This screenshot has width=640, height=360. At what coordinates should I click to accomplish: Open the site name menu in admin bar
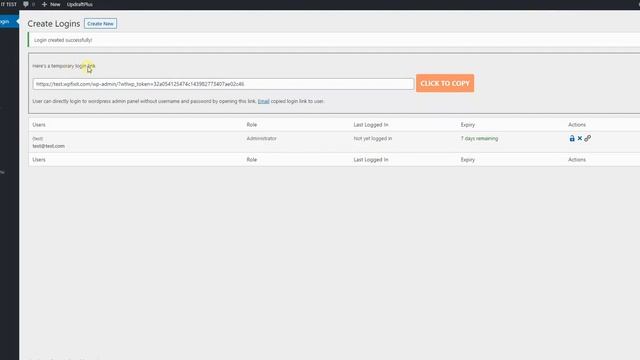pos(8,4)
